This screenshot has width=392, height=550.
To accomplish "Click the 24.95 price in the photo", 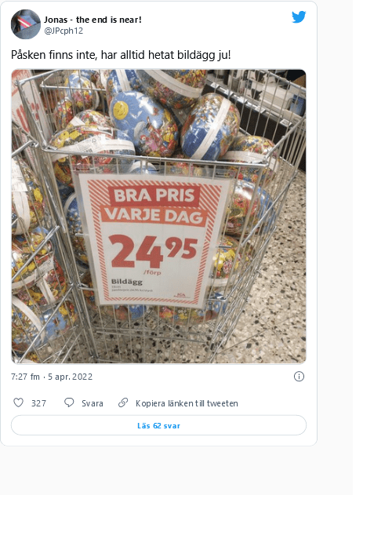I will (153, 251).
